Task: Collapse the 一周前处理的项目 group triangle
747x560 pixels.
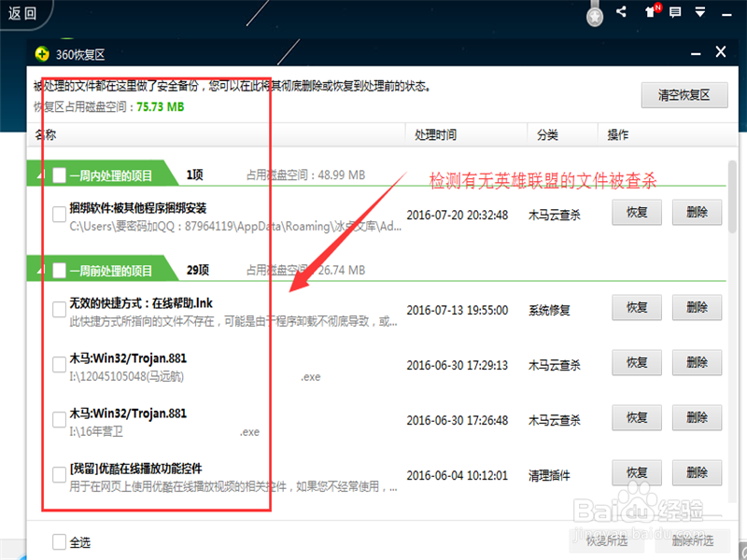Action: (41, 271)
